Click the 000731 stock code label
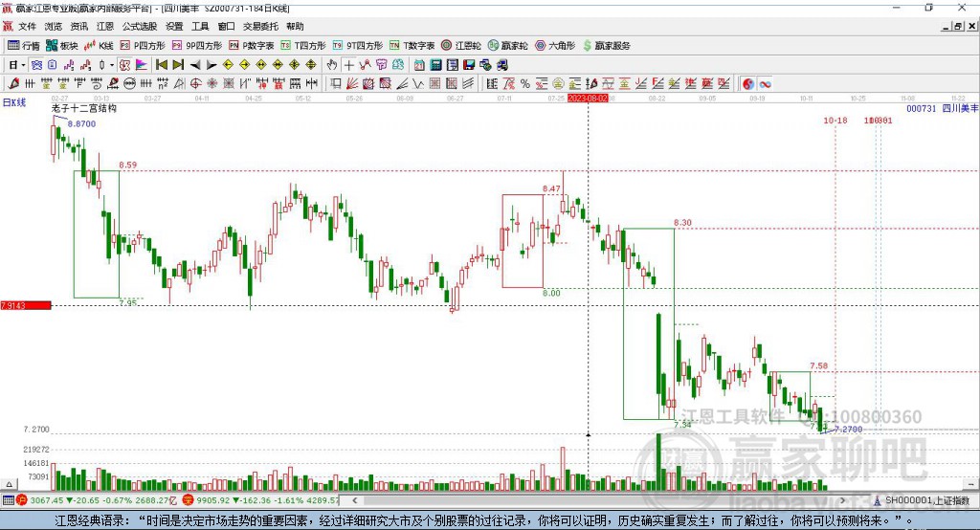Screen dimensions: 980x530 [x=922, y=108]
